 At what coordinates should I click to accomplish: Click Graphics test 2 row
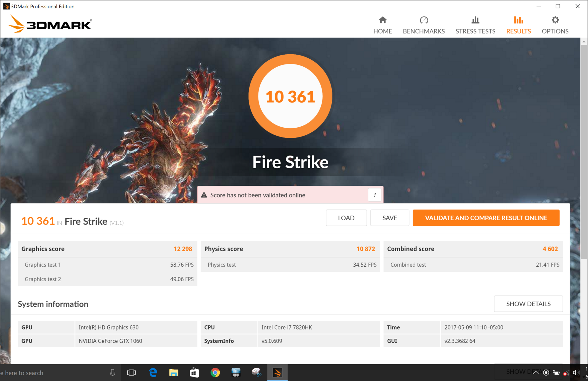(108, 279)
